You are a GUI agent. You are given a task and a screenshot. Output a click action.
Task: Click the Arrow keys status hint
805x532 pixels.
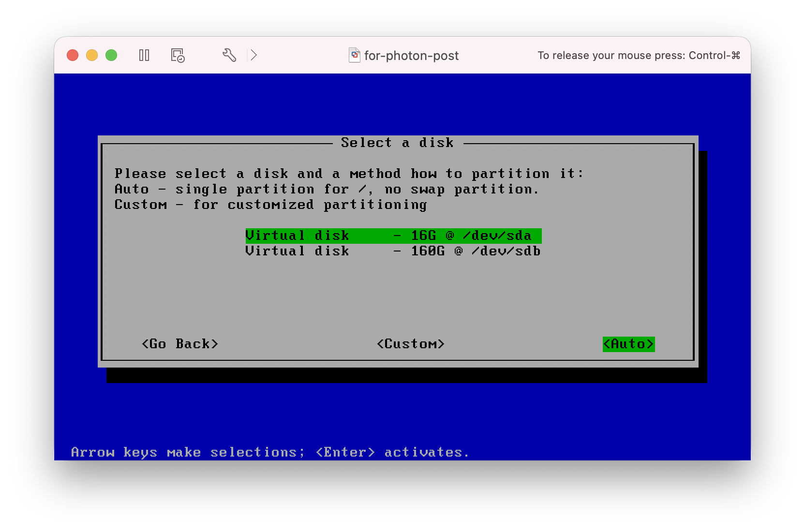tap(270, 452)
